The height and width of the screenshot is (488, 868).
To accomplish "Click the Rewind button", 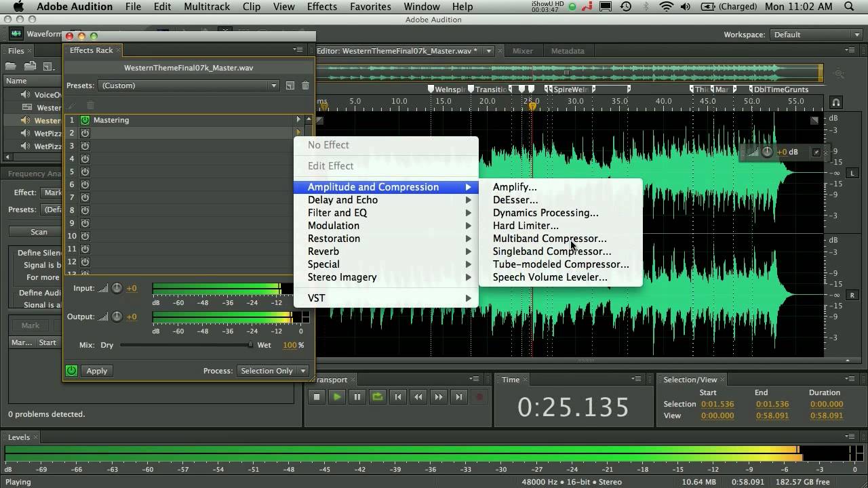I will (x=418, y=397).
